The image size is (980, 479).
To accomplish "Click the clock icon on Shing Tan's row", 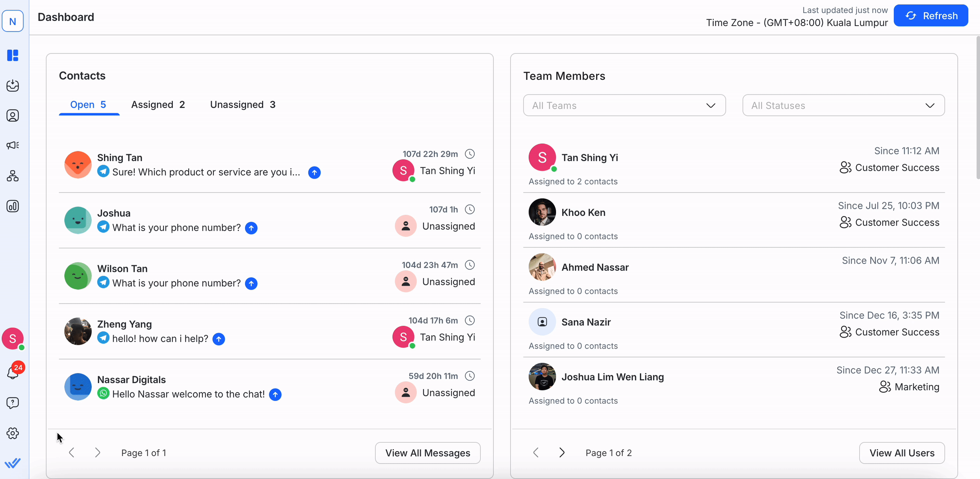I will point(470,154).
